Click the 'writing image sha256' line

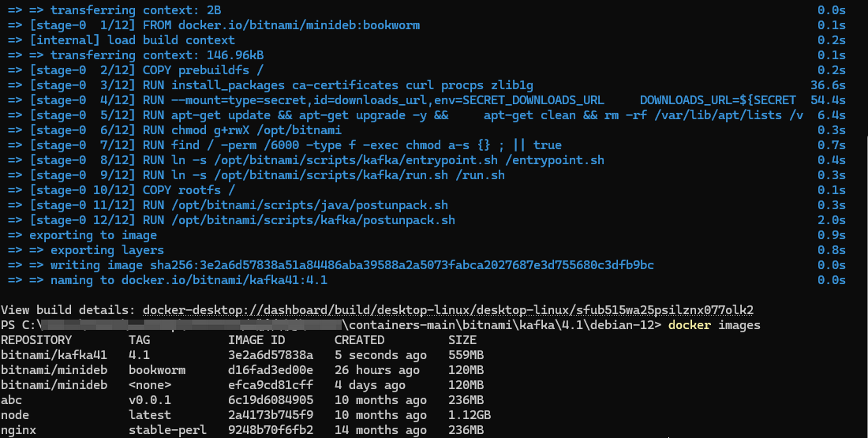331,265
